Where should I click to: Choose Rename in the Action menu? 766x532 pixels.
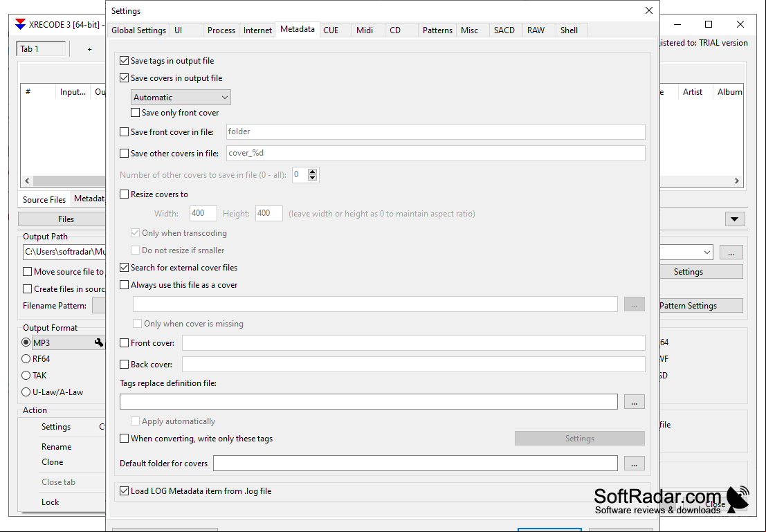point(56,446)
